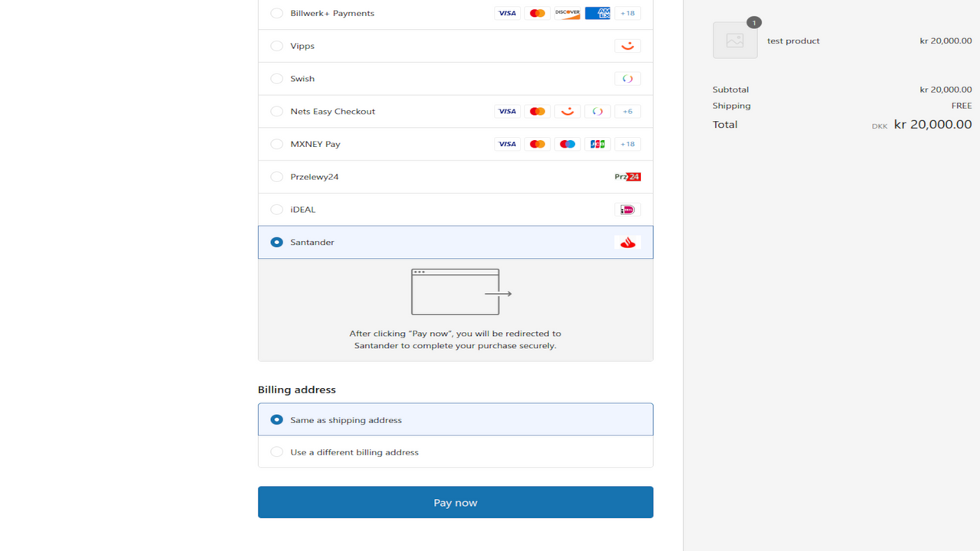
Task: Click the Total label in order summary
Action: point(725,125)
